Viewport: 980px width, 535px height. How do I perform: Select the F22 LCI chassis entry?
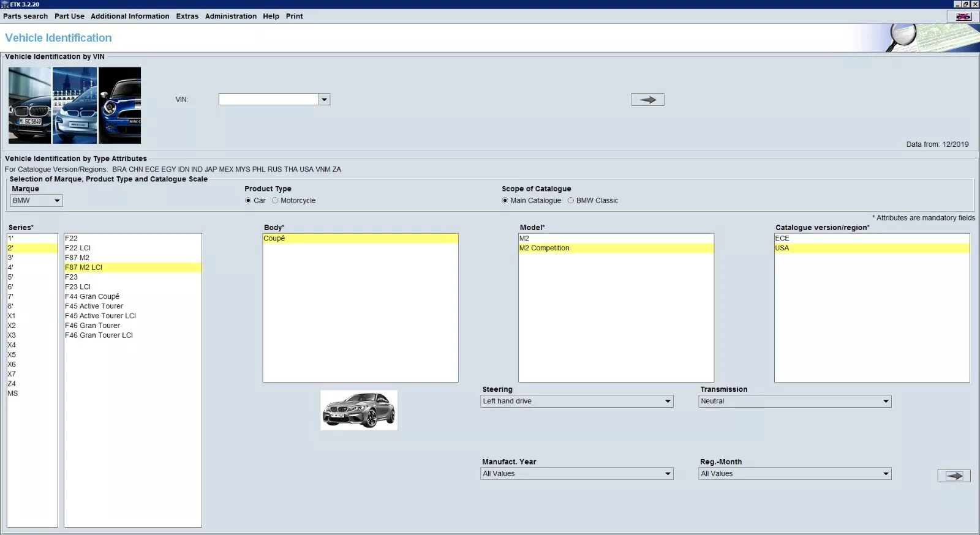click(133, 248)
